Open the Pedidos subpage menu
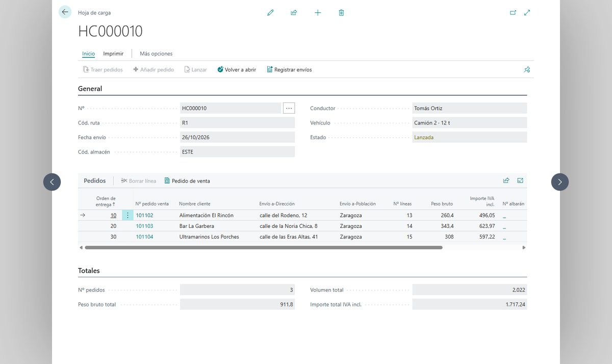 [95, 180]
